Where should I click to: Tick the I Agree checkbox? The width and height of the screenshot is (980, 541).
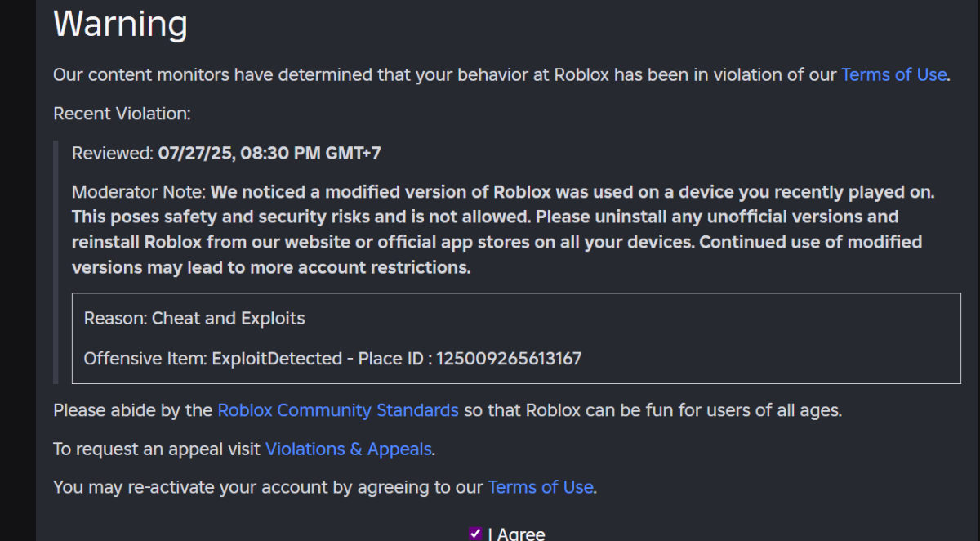[x=475, y=534]
